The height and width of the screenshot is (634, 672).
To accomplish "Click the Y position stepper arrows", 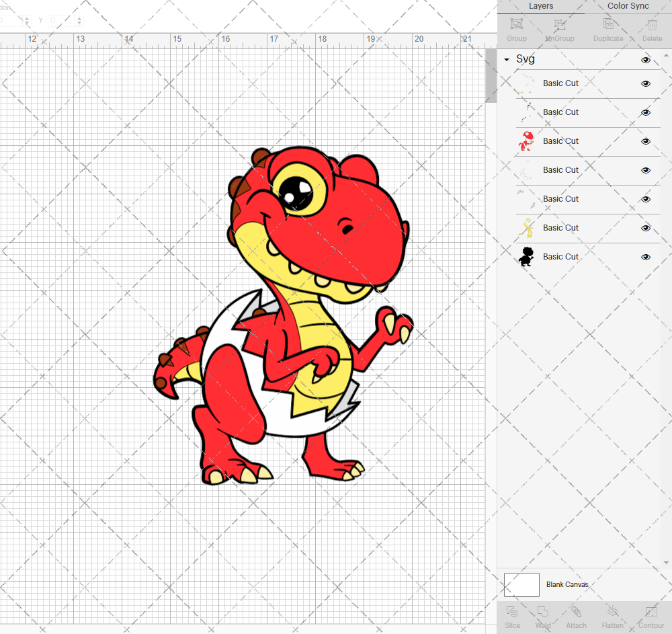I will pyautogui.click(x=79, y=20).
